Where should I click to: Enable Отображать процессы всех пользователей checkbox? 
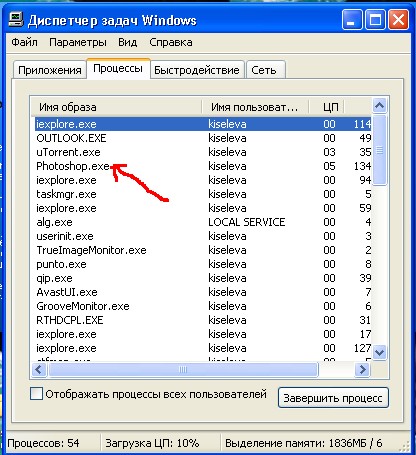point(36,394)
